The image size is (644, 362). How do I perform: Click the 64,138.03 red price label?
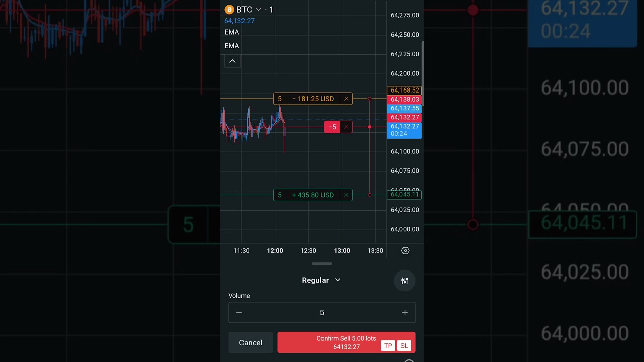pyautogui.click(x=404, y=100)
